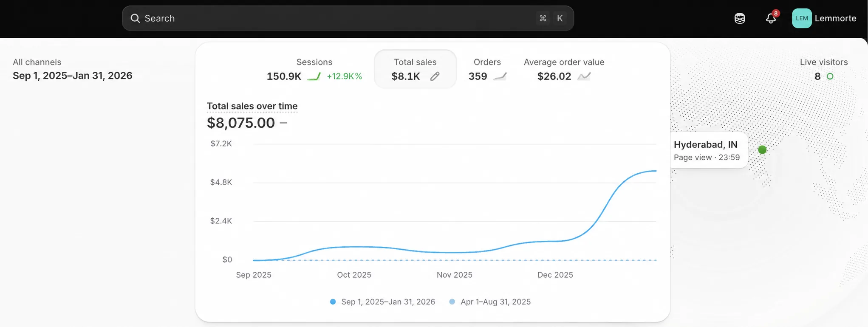Click the Live visitors green circle indicator
This screenshot has width=868, height=327.
(x=830, y=76)
